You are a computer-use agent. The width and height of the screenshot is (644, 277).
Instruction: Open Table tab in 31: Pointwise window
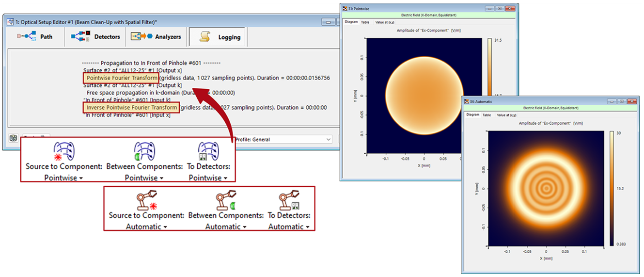(x=365, y=22)
